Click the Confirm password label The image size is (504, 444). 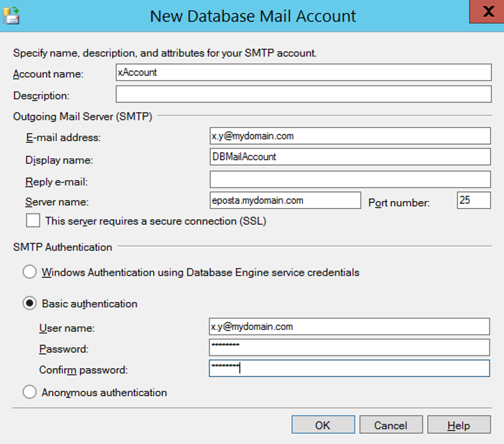click(84, 370)
